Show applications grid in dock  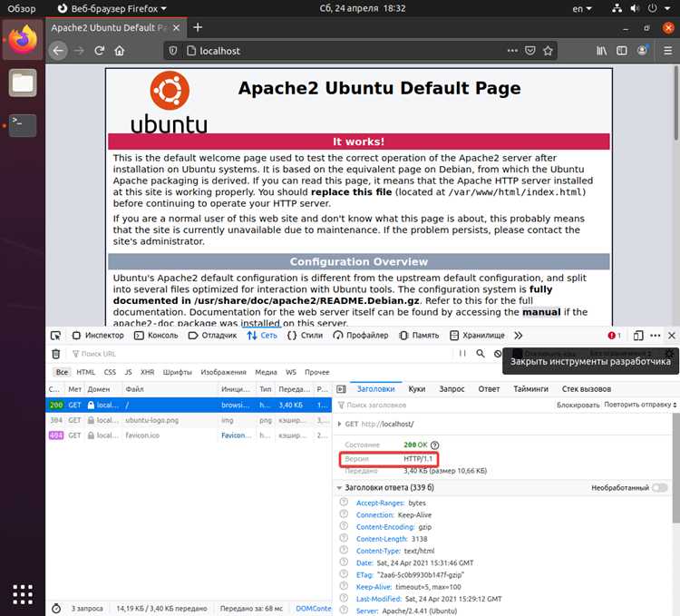(x=23, y=594)
